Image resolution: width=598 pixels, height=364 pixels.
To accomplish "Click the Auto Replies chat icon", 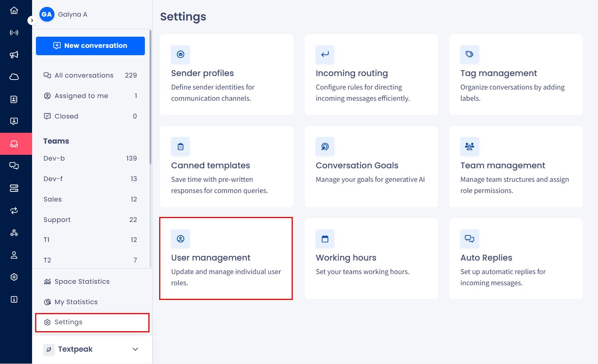I will coord(470,239).
